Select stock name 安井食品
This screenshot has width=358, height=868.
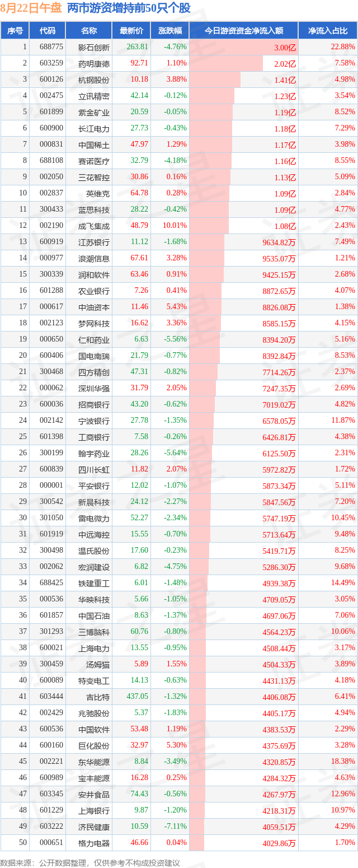pos(94,795)
